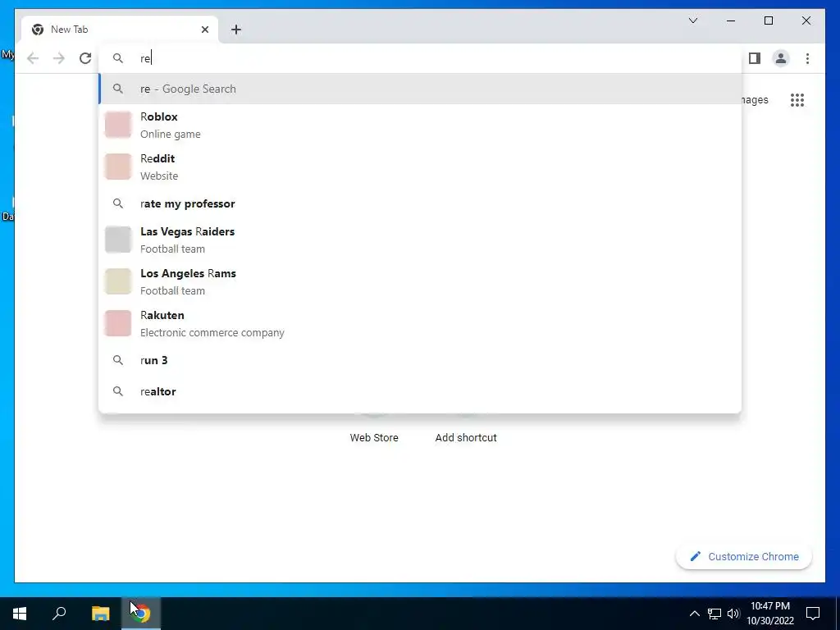Image resolution: width=840 pixels, height=630 pixels.
Task: Click the Reddit thumbnail image
Action: coord(118,167)
